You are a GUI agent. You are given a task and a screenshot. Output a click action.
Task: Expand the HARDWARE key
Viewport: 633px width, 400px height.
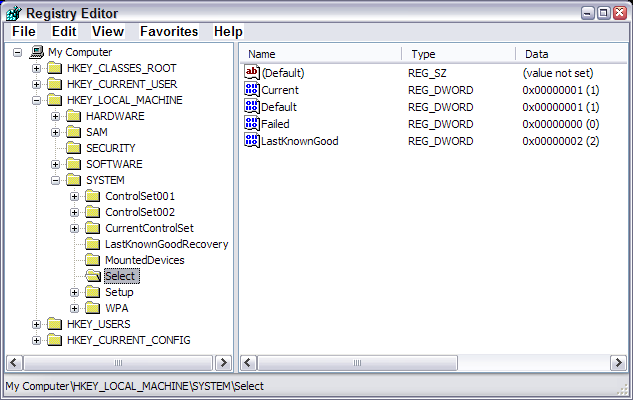[55, 117]
